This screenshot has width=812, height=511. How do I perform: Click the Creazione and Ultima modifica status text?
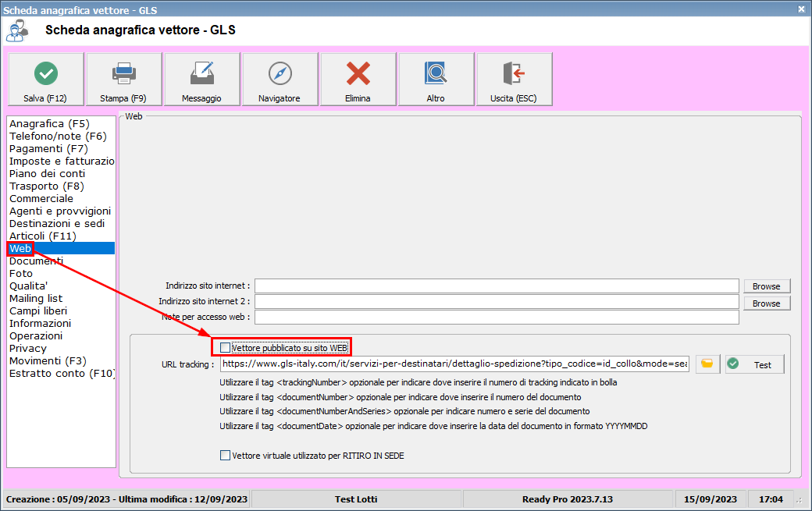[x=126, y=499]
